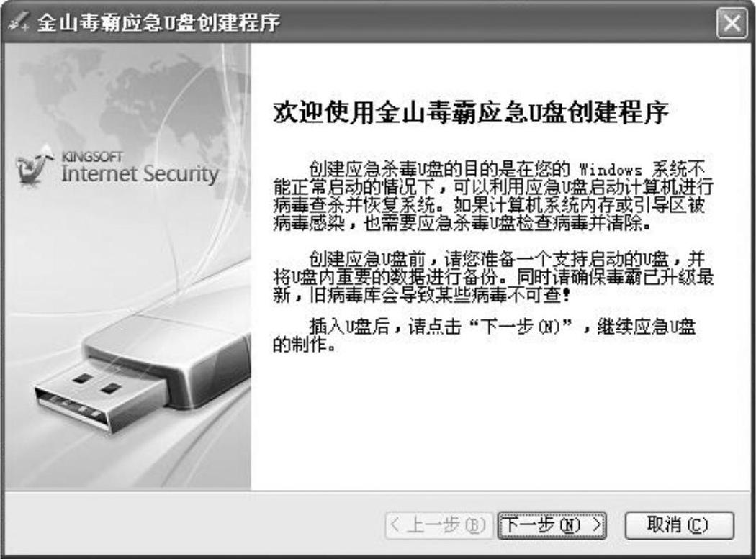Go to next step with 下一步(N)
756x559 pixels.
tap(552, 524)
